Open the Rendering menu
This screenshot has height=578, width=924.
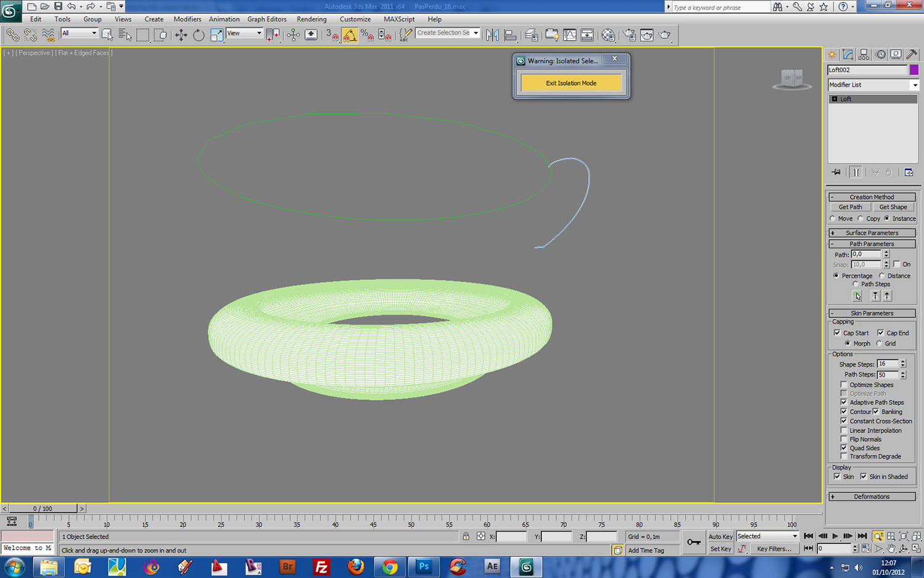pyautogui.click(x=312, y=19)
